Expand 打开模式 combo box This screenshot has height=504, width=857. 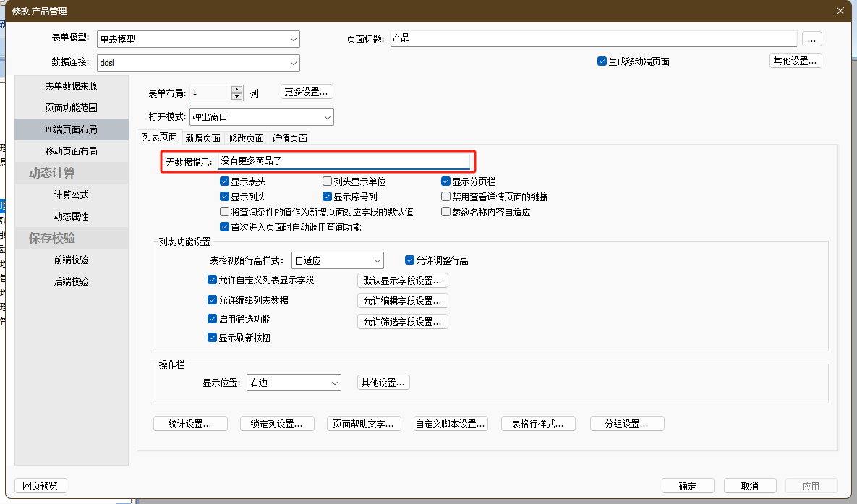tap(327, 117)
